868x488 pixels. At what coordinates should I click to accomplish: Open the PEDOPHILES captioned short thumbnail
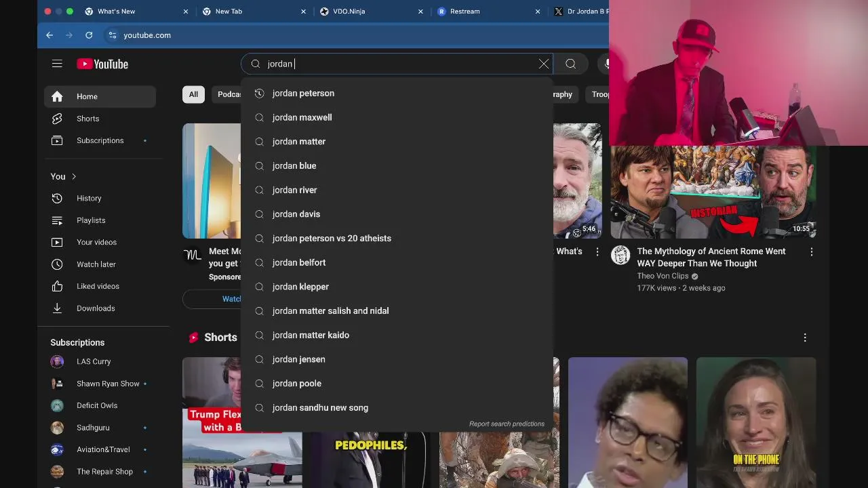pos(370,461)
